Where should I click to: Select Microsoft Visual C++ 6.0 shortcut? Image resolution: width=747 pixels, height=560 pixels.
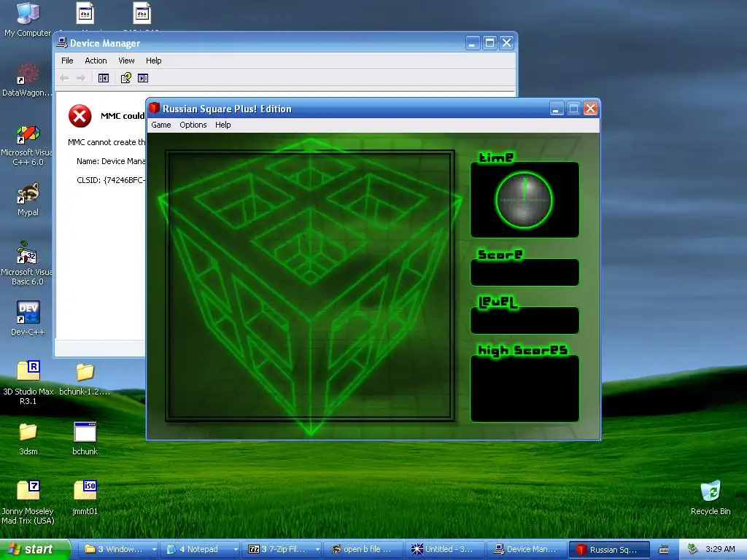point(28,146)
